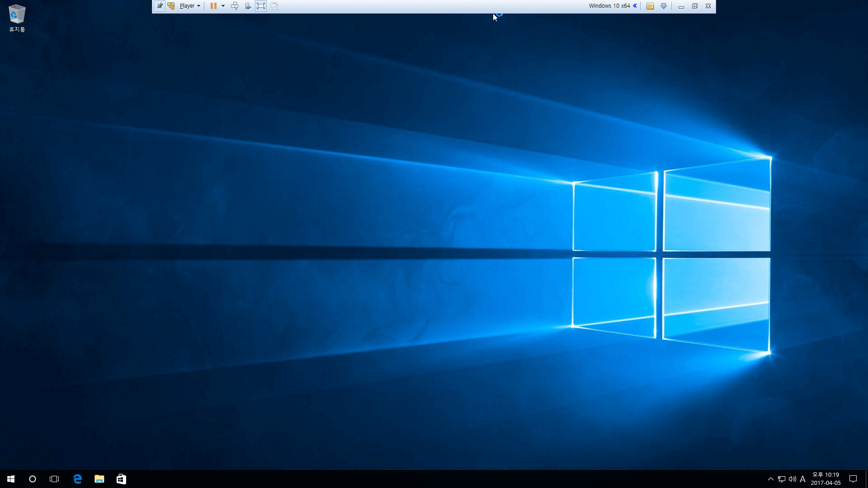Pause the virtual machine
The image size is (868, 488).
pos(213,6)
